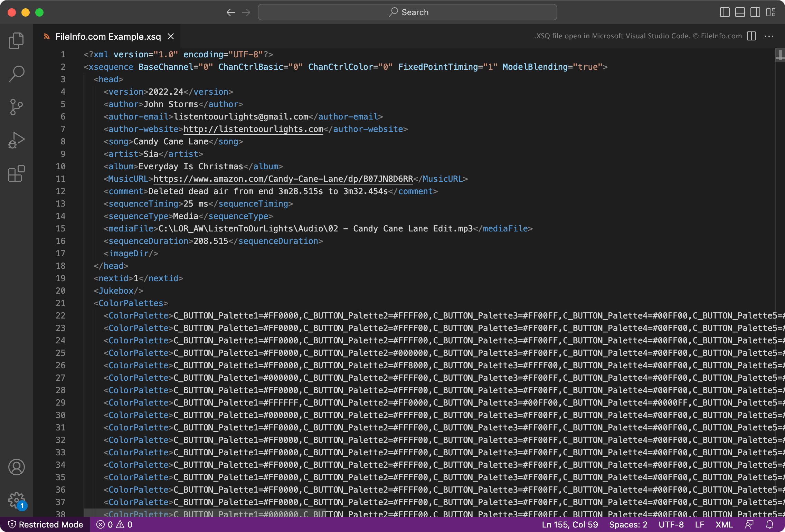Click the Search command center field
The width and height of the screenshot is (785, 532).
click(x=407, y=12)
